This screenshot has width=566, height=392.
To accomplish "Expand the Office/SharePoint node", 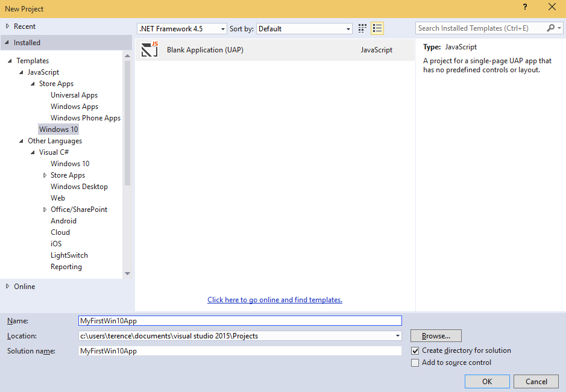I will tap(45, 209).
